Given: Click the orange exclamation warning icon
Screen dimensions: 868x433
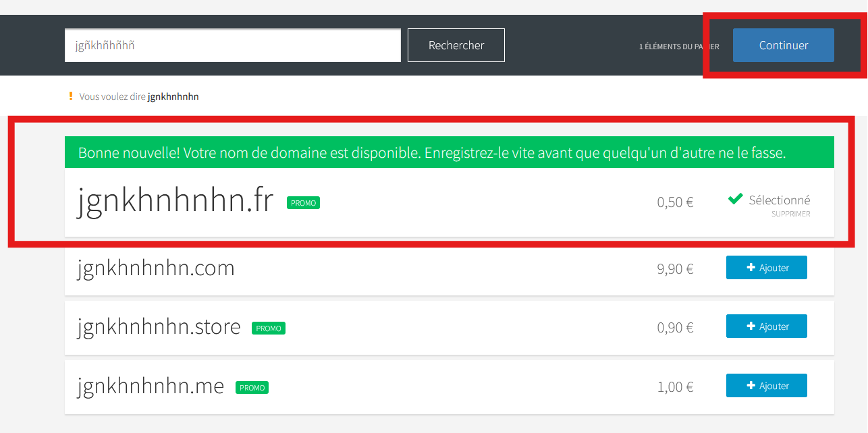Looking at the screenshot, I should (71, 96).
